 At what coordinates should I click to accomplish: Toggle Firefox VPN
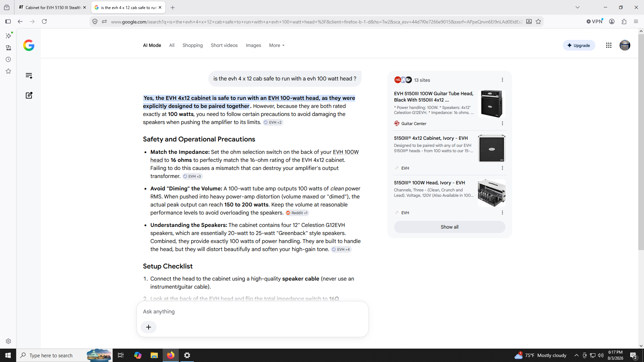tap(595, 21)
